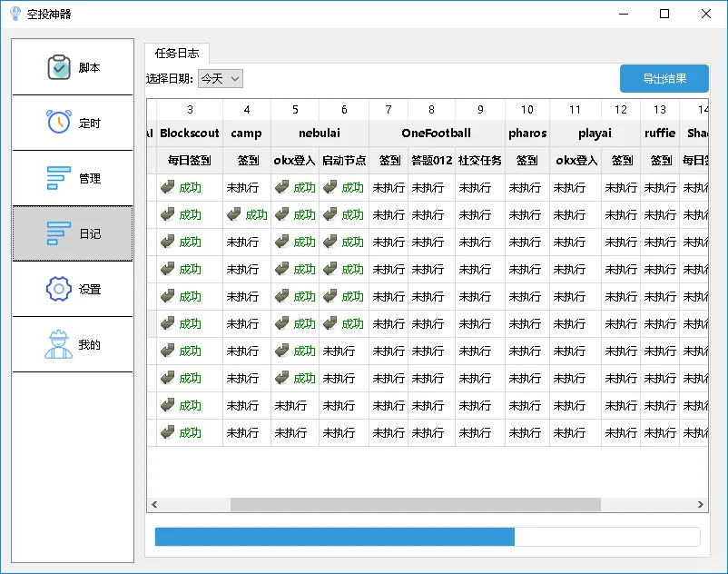Select the nebulai project header
Image resolution: width=728 pixels, height=574 pixels.
(320, 134)
